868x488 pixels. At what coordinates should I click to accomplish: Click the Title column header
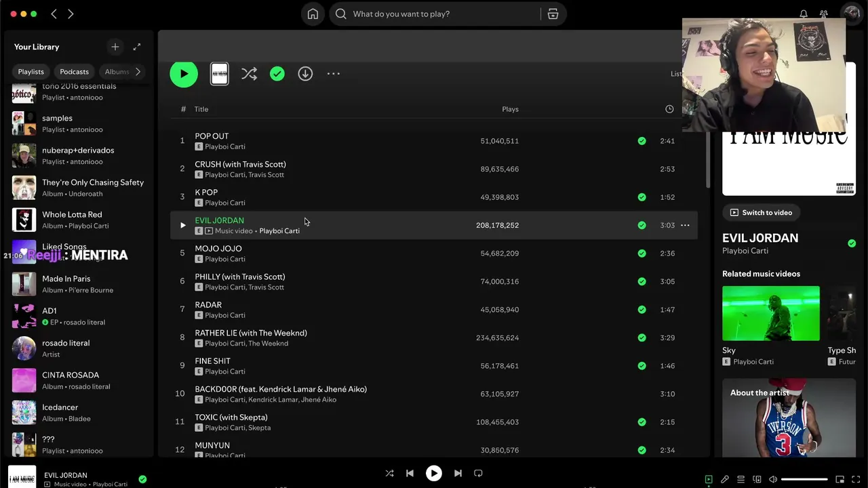201,109
